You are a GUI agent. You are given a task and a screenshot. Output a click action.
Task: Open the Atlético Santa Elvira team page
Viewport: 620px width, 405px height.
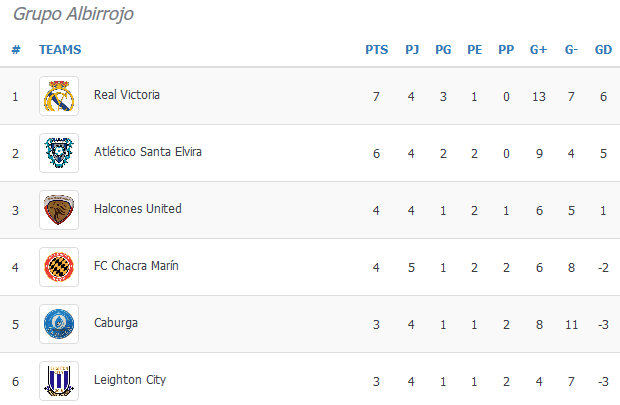click(147, 152)
